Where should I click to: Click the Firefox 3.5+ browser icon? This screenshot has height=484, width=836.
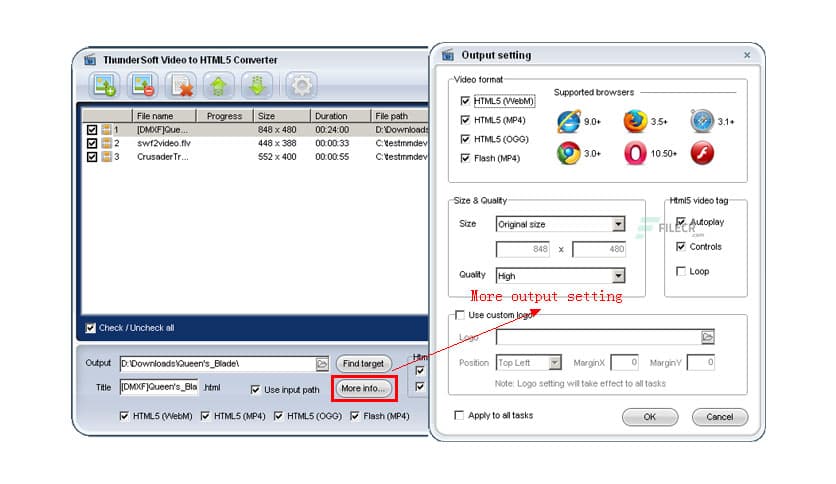click(635, 122)
